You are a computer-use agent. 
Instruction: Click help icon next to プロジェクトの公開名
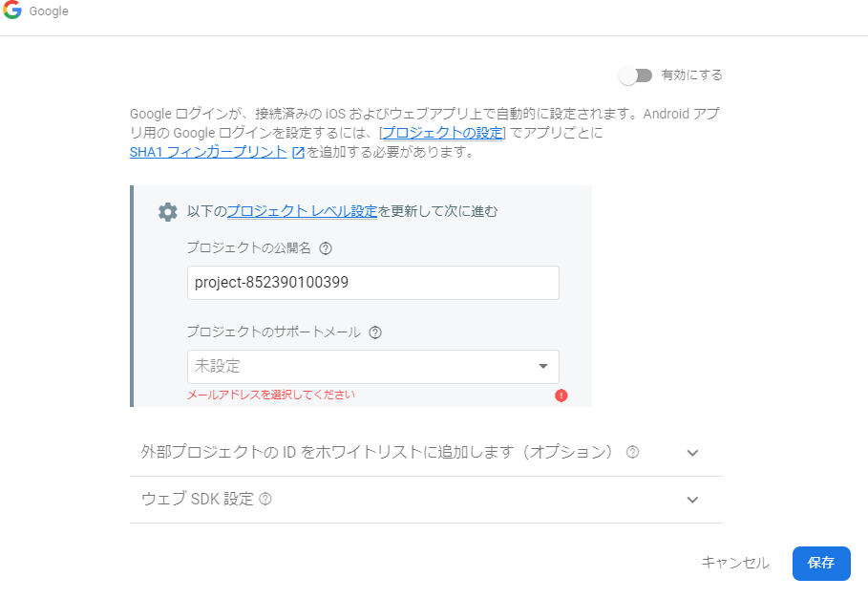click(x=326, y=248)
